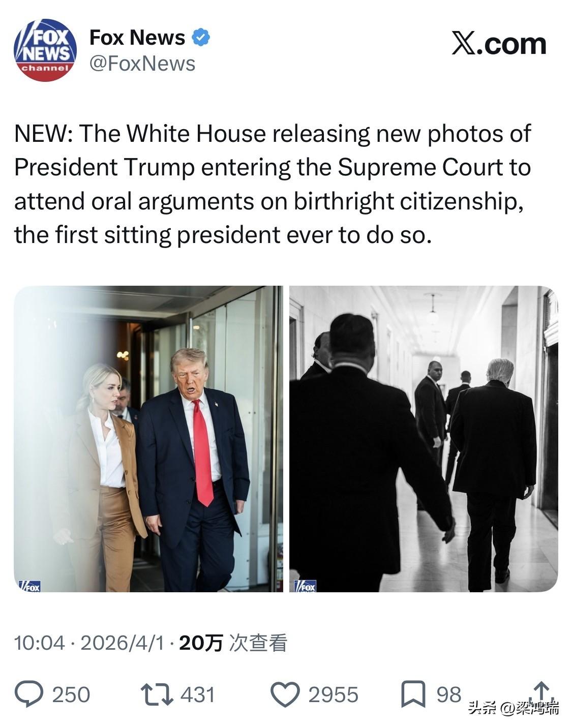Viewport: 572px width, 728px height.
Task: Click the X.com logo
Action: coord(499,44)
